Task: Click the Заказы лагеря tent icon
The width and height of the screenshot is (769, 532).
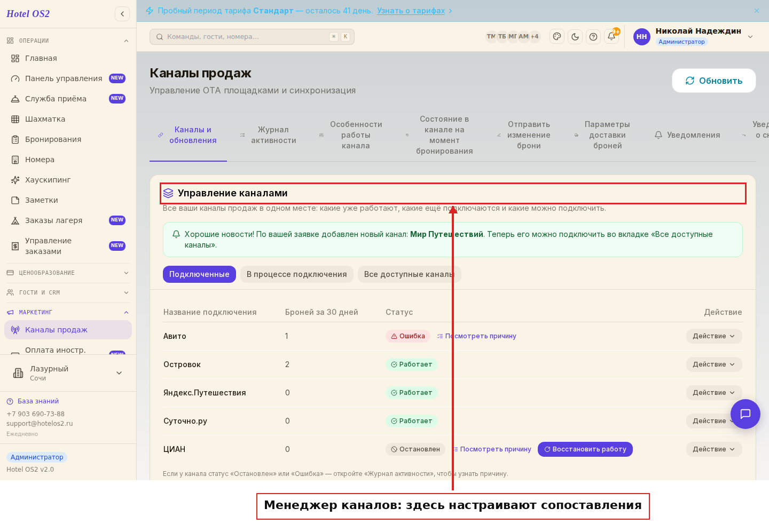Action: coord(15,220)
